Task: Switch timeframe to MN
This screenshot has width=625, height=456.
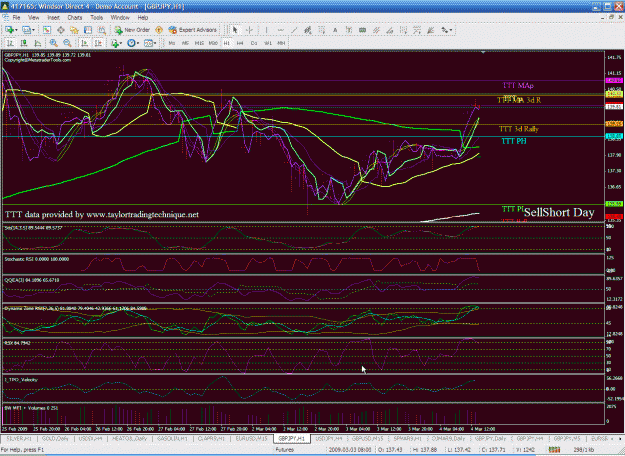Action: [x=281, y=43]
